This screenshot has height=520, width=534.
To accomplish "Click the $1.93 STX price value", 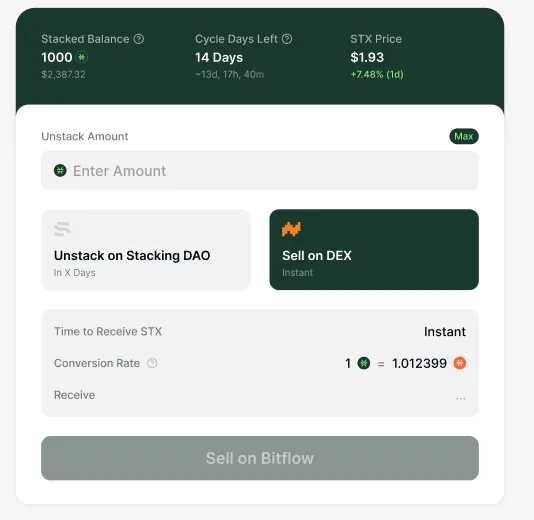I will (x=367, y=57).
